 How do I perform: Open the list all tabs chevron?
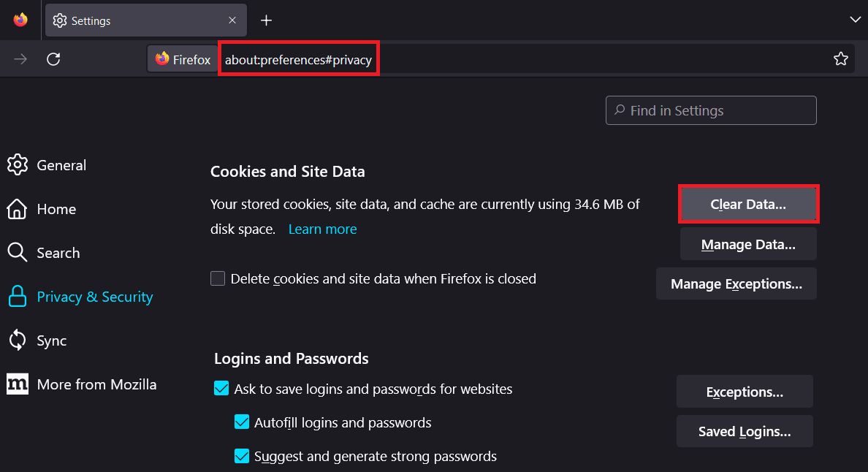coord(855,20)
